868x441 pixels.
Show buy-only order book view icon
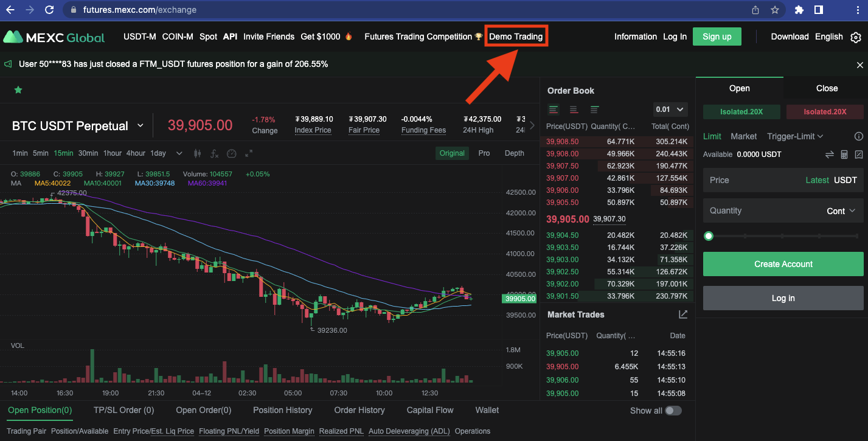click(x=594, y=109)
